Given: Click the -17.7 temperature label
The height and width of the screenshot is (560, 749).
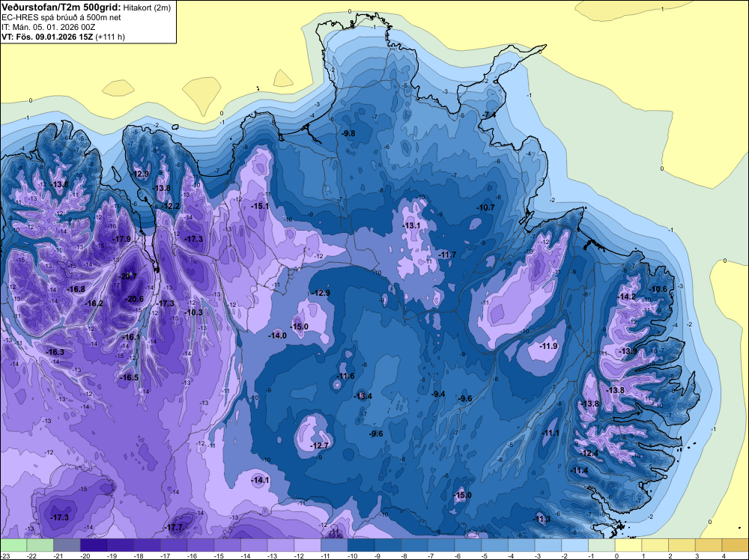Looking at the screenshot, I should point(174,528).
